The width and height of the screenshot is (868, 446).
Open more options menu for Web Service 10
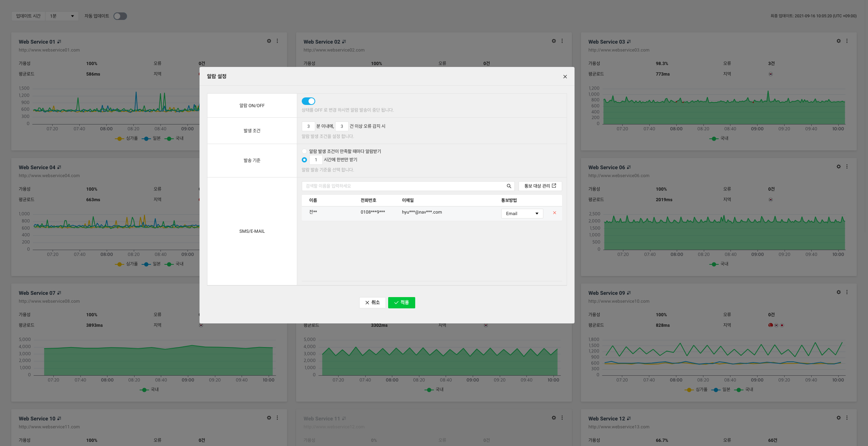pyautogui.click(x=277, y=418)
